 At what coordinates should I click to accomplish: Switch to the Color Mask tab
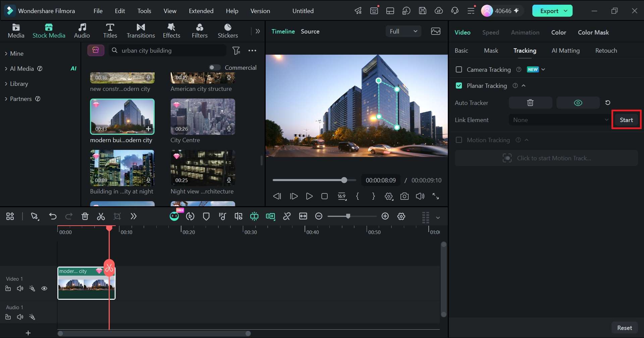(x=593, y=32)
